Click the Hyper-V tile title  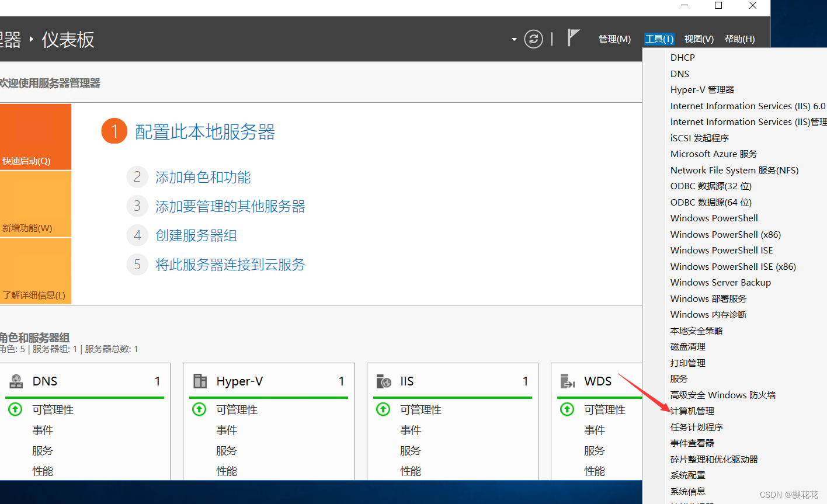click(x=239, y=381)
